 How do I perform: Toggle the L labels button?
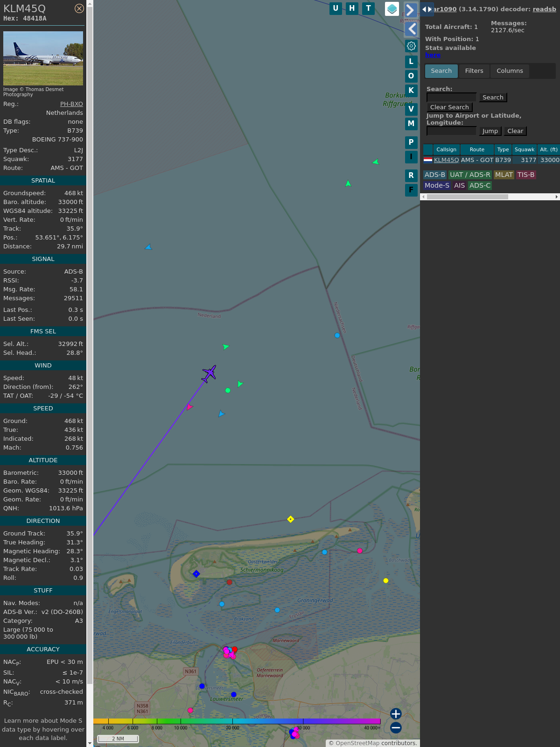click(x=411, y=61)
